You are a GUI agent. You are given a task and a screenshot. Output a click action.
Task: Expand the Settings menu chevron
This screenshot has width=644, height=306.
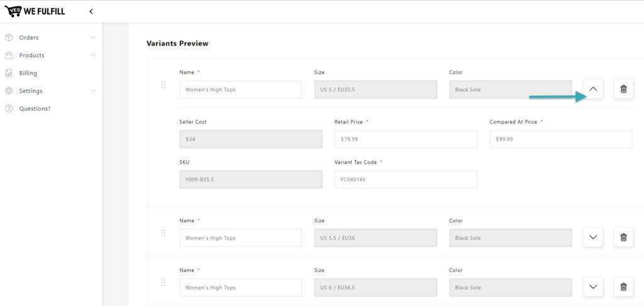93,90
